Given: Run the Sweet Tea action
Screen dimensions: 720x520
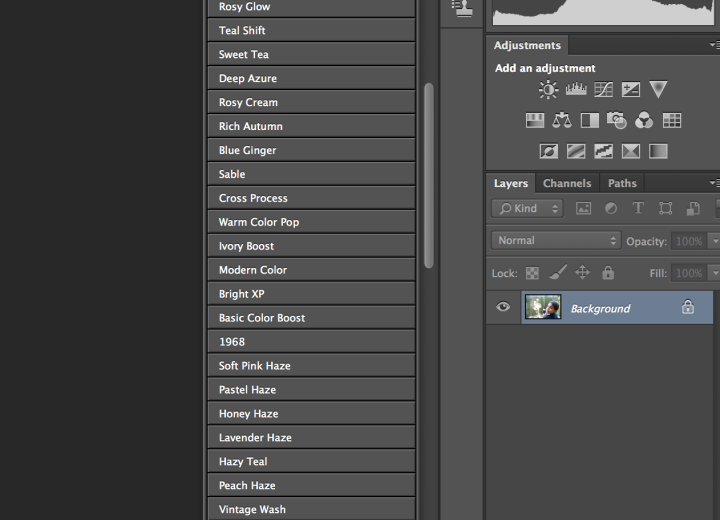Looking at the screenshot, I should coord(311,54).
